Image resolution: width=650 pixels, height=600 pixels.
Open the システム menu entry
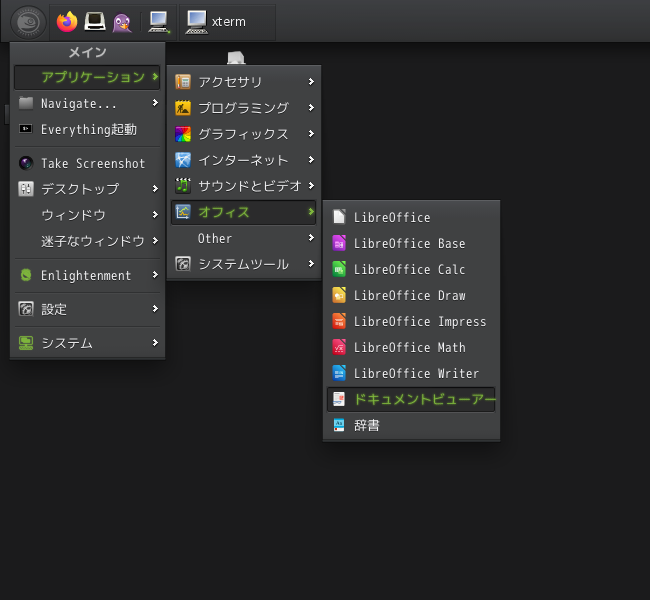87,343
